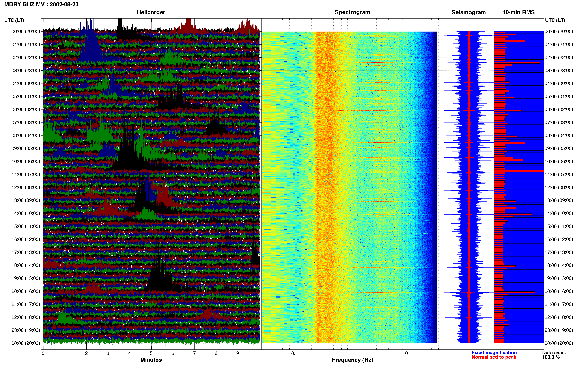This screenshot has width=588, height=368.
Task: Click the '0' tick on Minutes axis
Action: [43, 353]
